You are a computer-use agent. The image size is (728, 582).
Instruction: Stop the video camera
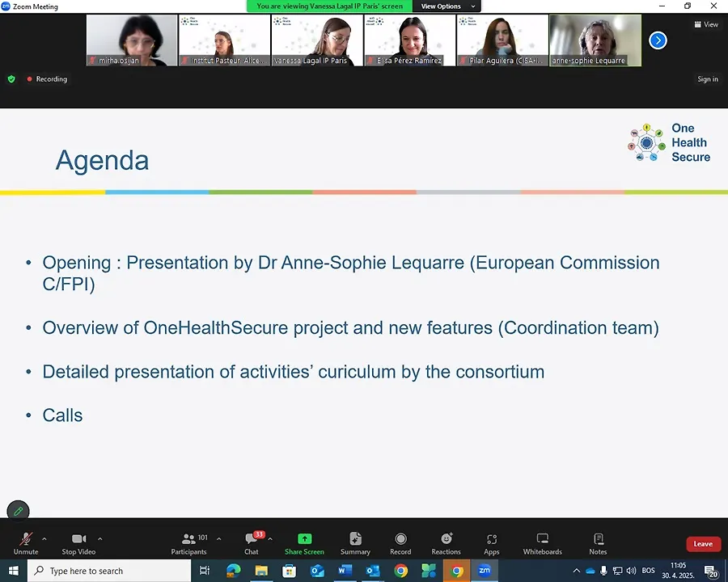point(78,542)
